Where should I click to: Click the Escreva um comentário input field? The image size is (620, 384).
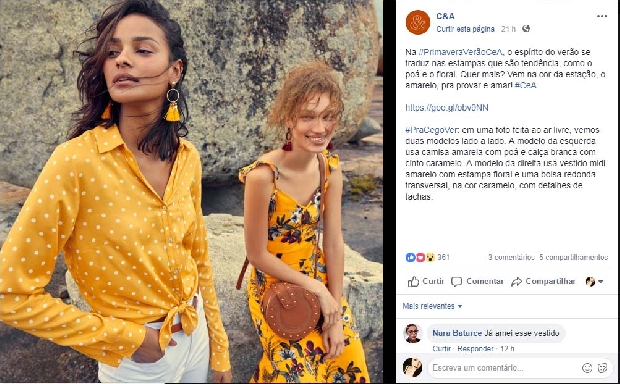504,368
